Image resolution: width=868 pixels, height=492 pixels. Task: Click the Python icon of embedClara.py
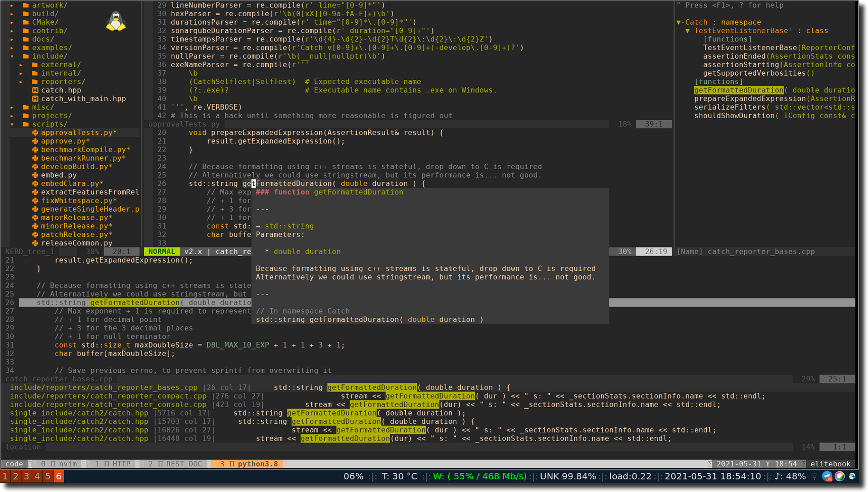pos(35,183)
